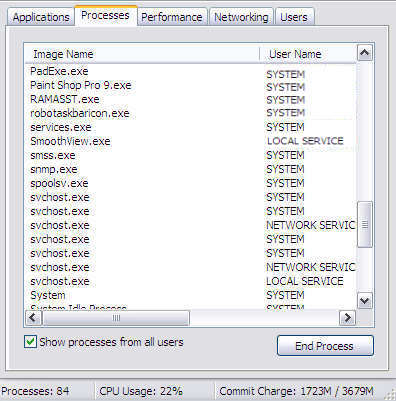Click SYSTEM user beside spoolsv.exe
The width and height of the screenshot is (396, 401).
coord(285,183)
